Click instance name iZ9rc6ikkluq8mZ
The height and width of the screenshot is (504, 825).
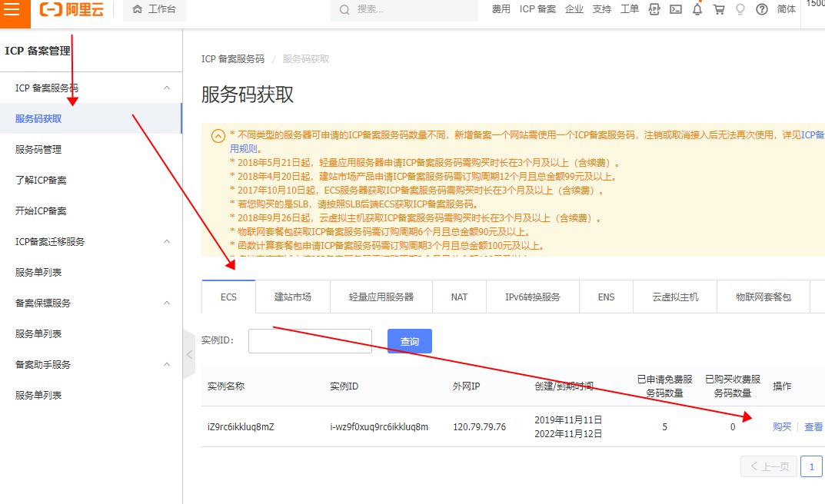241,426
